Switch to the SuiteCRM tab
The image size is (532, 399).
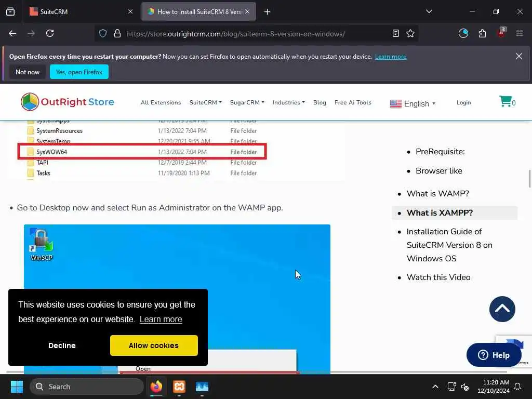[82, 11]
